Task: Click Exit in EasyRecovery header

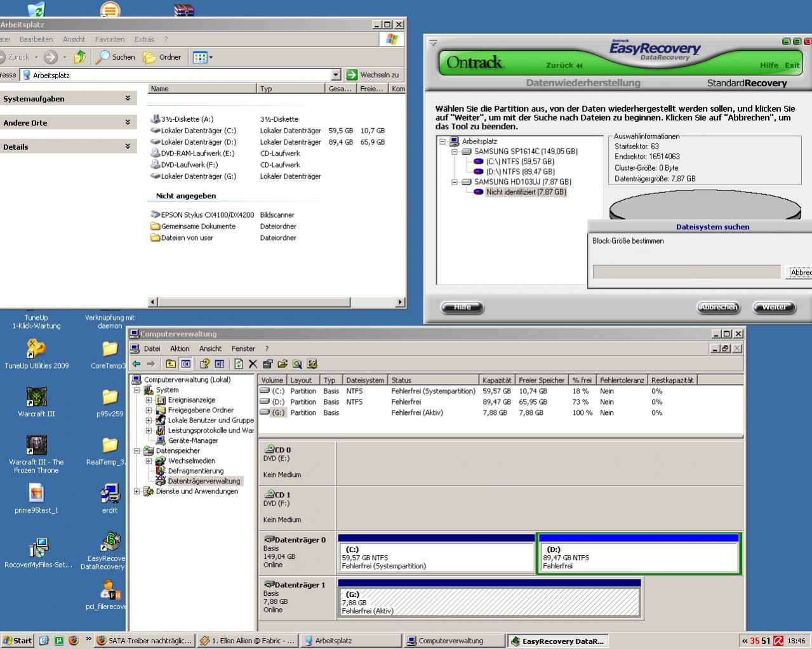Action: 792,65
